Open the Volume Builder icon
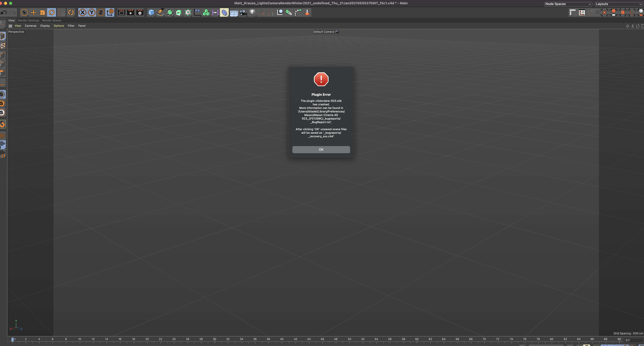The image size is (644, 346). coord(197,13)
